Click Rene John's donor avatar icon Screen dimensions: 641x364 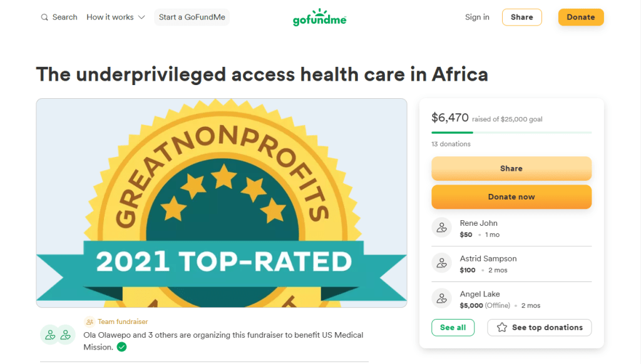tap(442, 228)
